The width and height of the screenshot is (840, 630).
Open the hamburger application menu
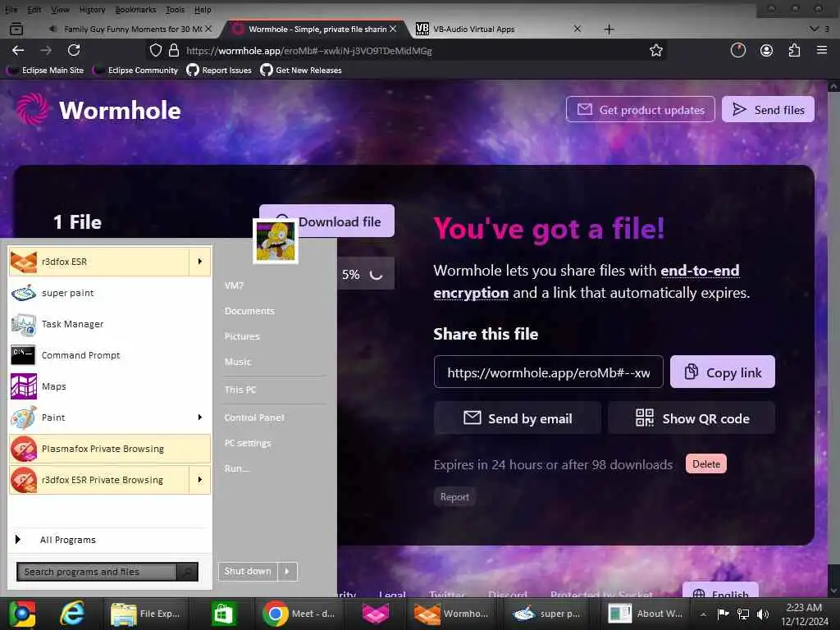click(822, 50)
